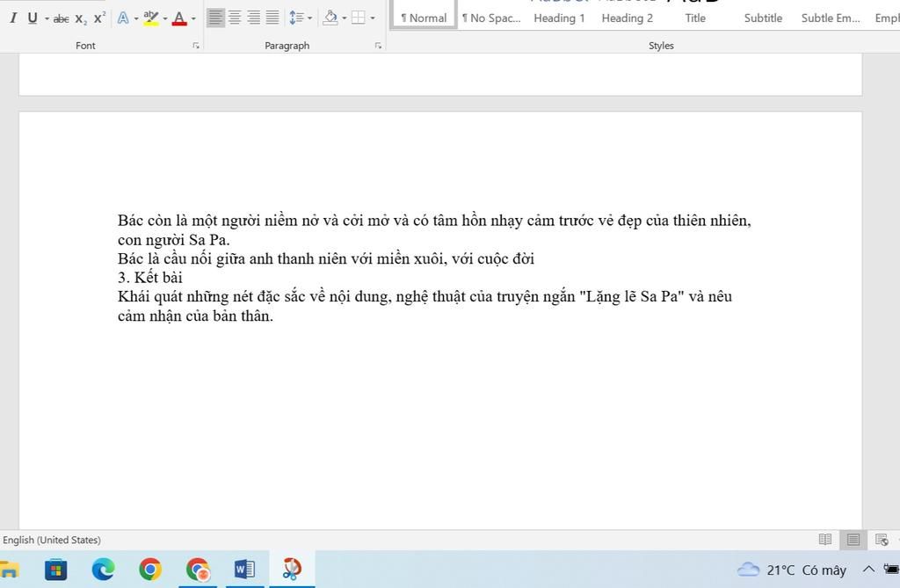Open text effects dropdown arrow
The image size is (900, 588).
coord(136,18)
